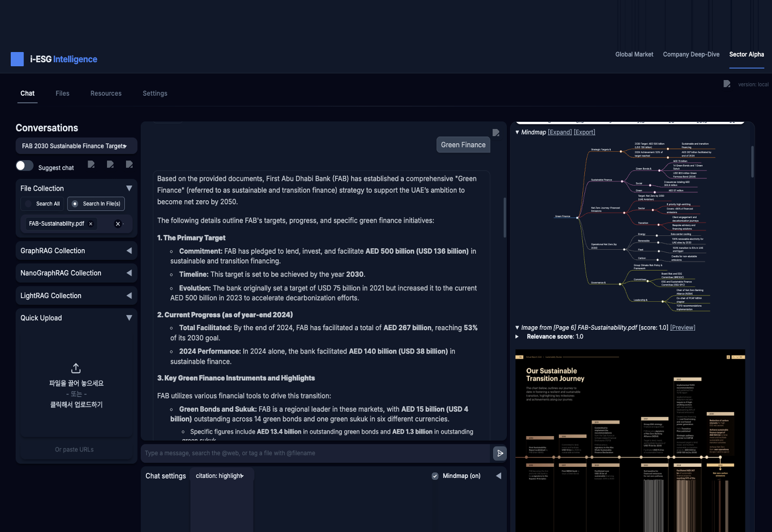Viewport: 772px width, 532px height.
Task: Open the Settings tab
Action: click(155, 93)
